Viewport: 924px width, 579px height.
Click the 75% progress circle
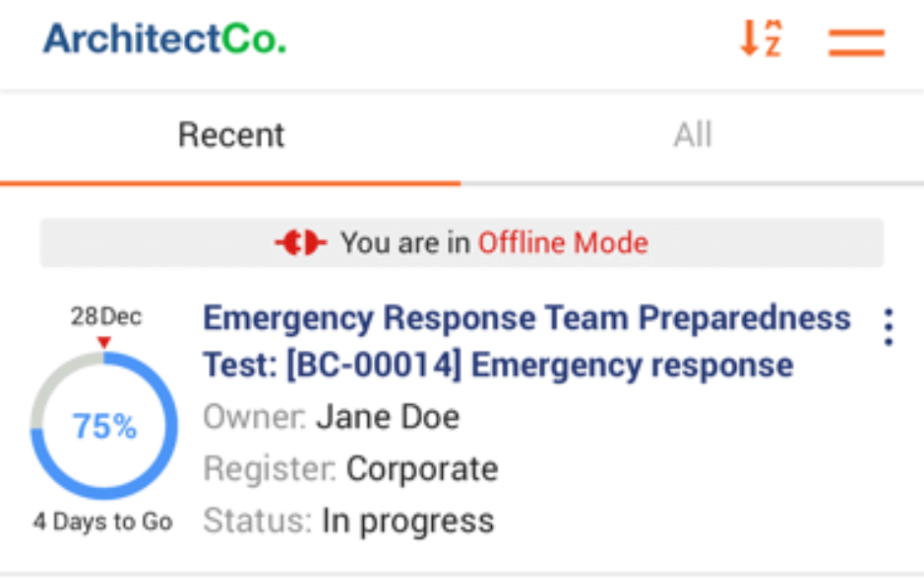click(x=104, y=425)
